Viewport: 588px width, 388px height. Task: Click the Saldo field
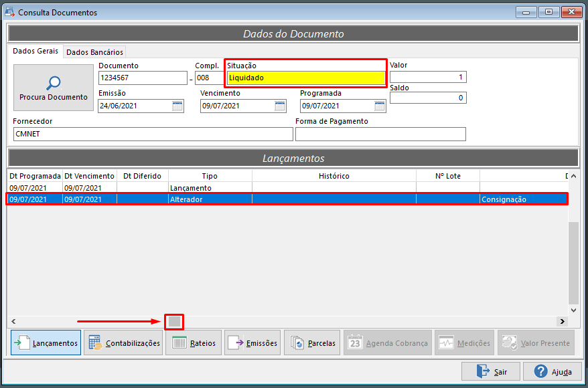pos(428,98)
